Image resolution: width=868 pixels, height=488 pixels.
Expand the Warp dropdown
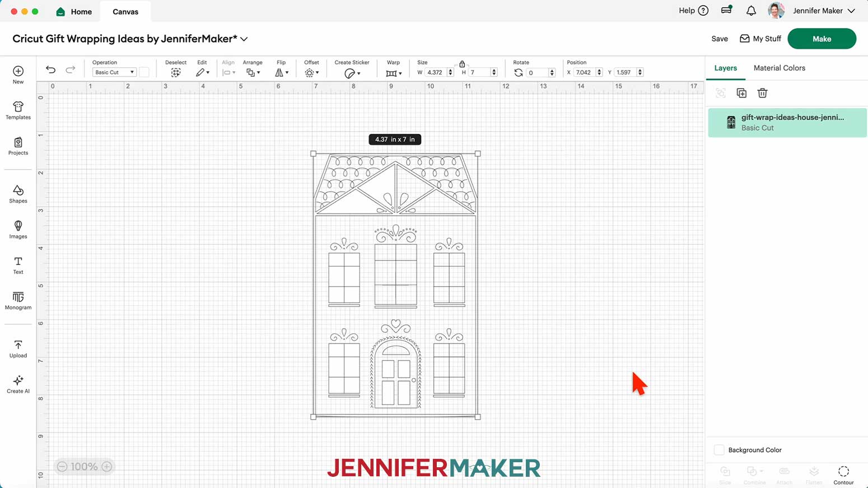(394, 73)
